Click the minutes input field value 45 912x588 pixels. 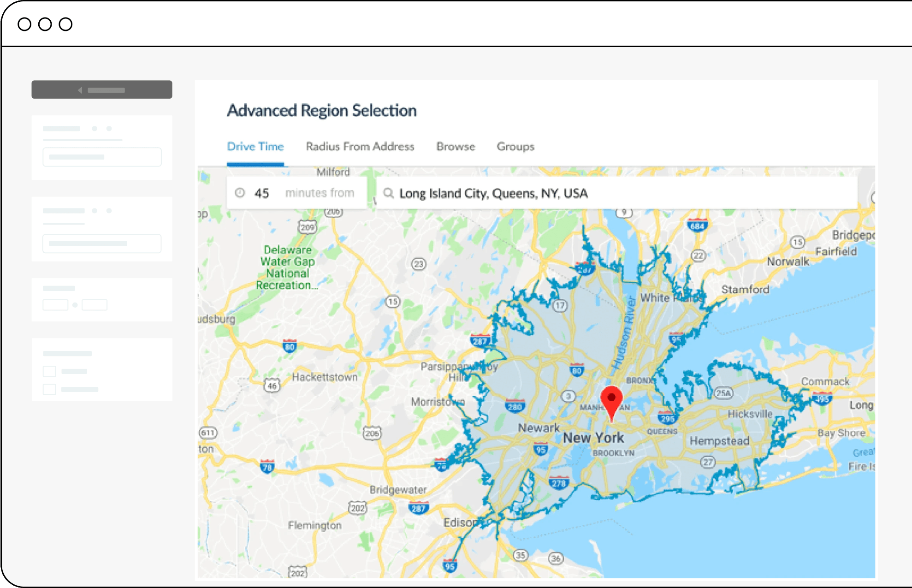[x=261, y=194]
